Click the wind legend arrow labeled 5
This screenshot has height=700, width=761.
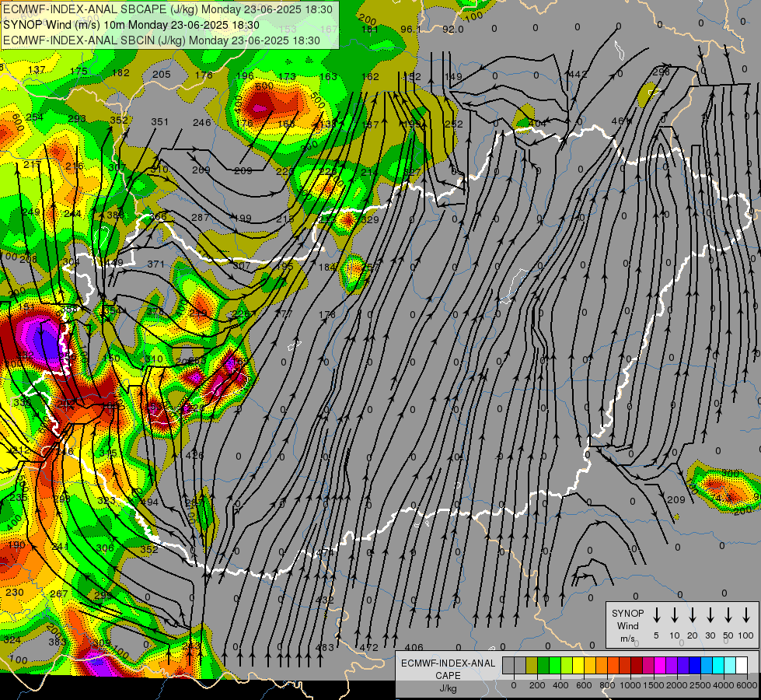656,615
